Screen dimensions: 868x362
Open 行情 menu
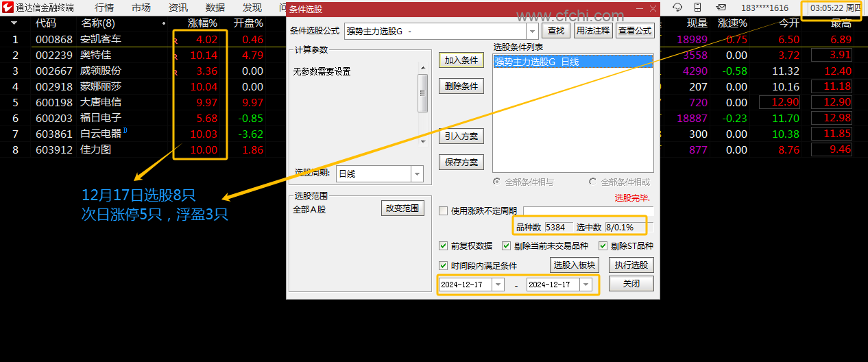104,8
